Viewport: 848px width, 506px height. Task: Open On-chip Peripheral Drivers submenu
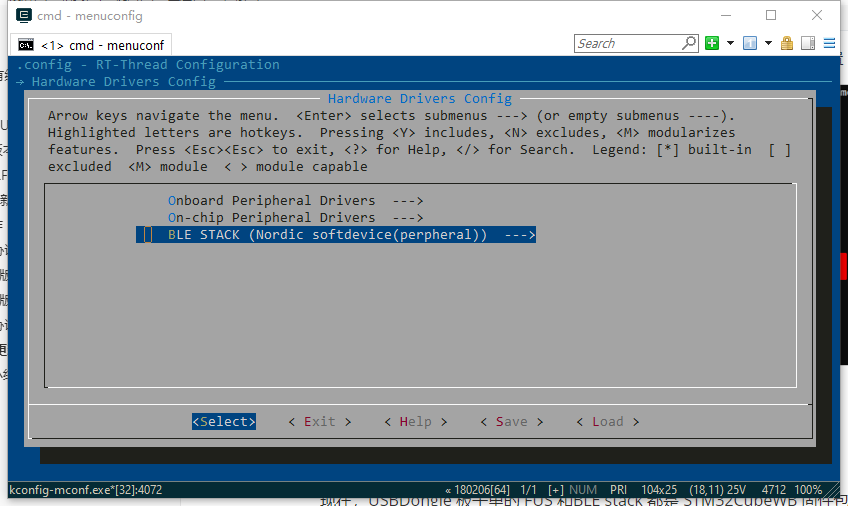[295, 217]
